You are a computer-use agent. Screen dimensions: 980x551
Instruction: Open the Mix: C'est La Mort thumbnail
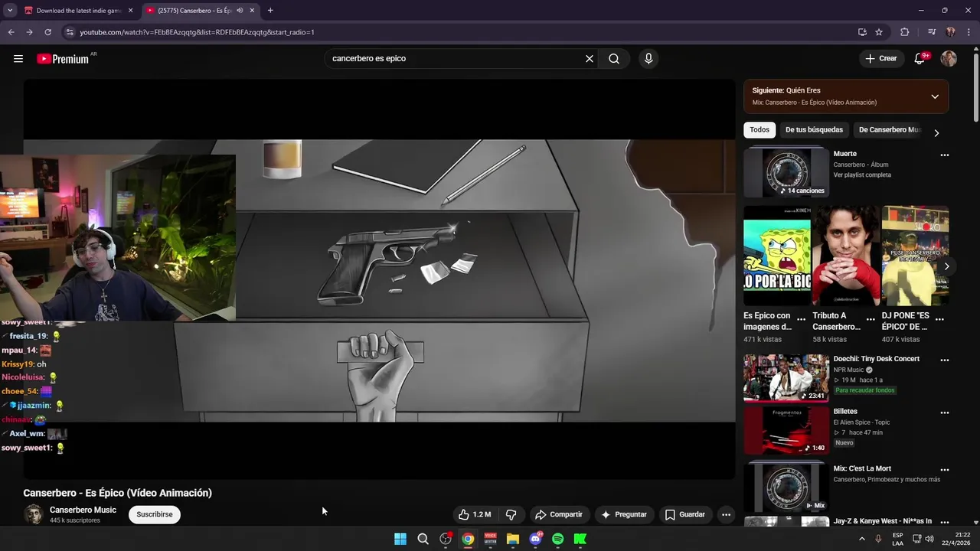[x=786, y=486]
